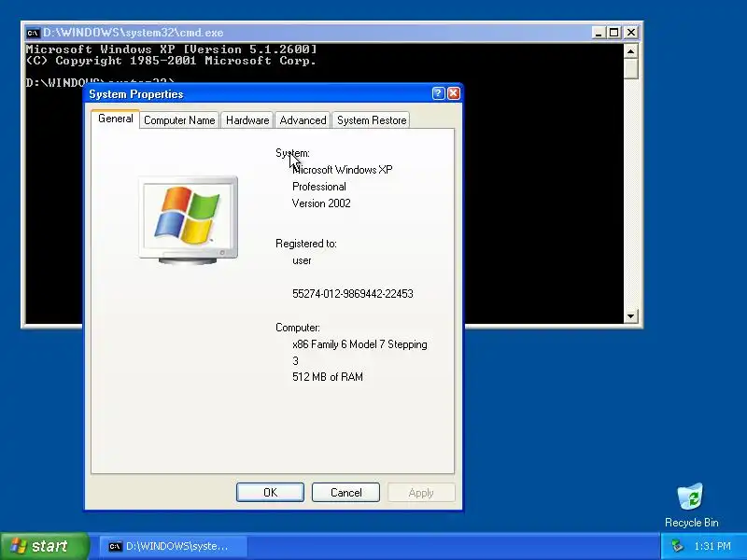Screen dimensions: 747x560
Task: Click the Windows XP logo monitor image
Action: [189, 220]
